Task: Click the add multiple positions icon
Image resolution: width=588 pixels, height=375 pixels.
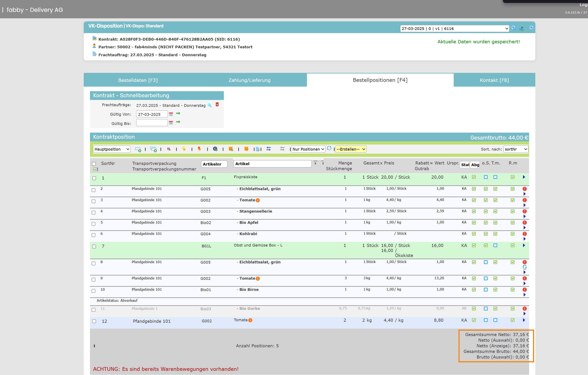Action: [x=153, y=149]
